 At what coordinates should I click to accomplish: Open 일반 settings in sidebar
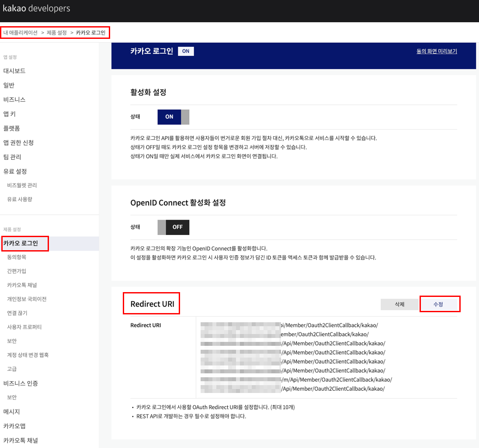[9, 85]
